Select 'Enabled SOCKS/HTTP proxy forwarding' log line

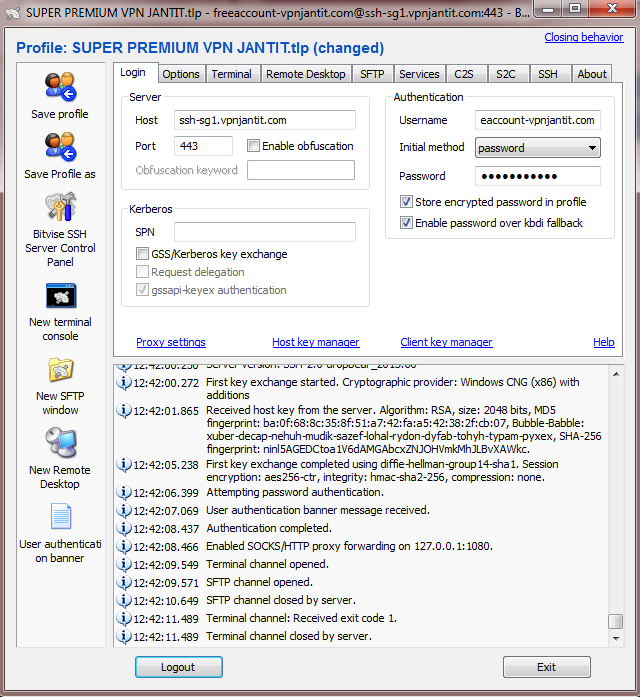350,546
